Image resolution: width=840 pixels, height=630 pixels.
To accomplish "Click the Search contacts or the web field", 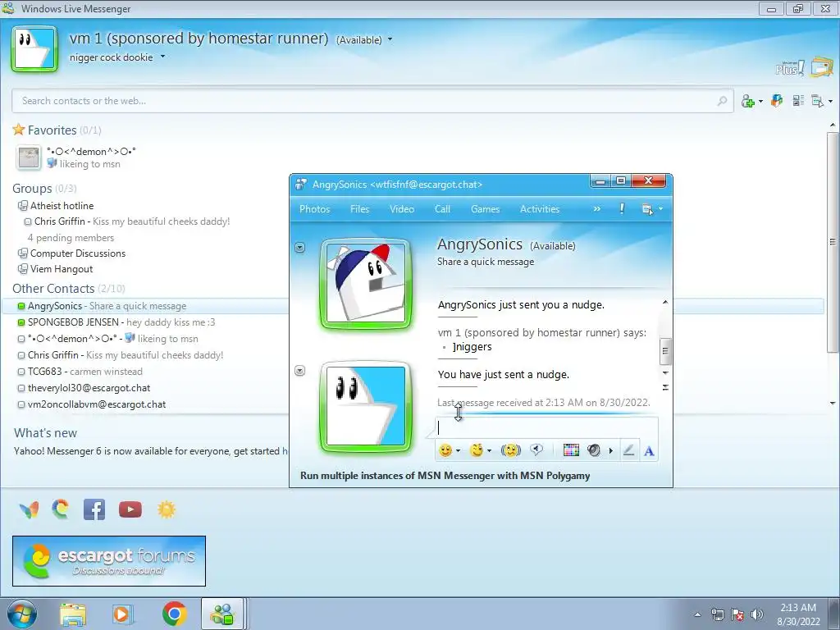I will [x=372, y=101].
